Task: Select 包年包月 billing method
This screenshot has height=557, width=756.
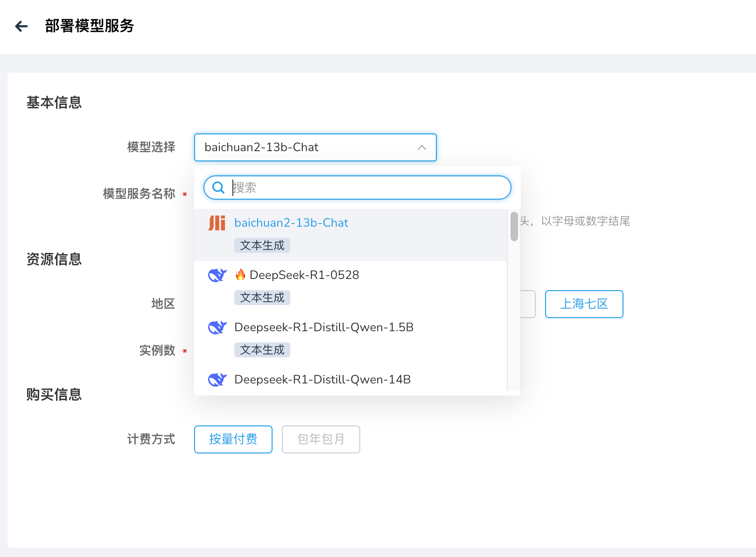Action: [321, 439]
